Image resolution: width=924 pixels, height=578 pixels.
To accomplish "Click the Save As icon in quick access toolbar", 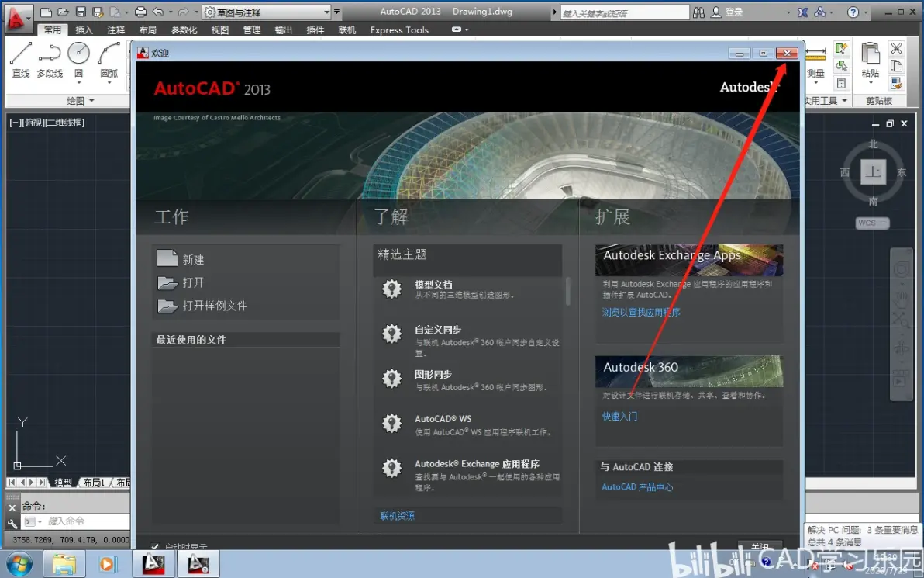I will (98, 12).
